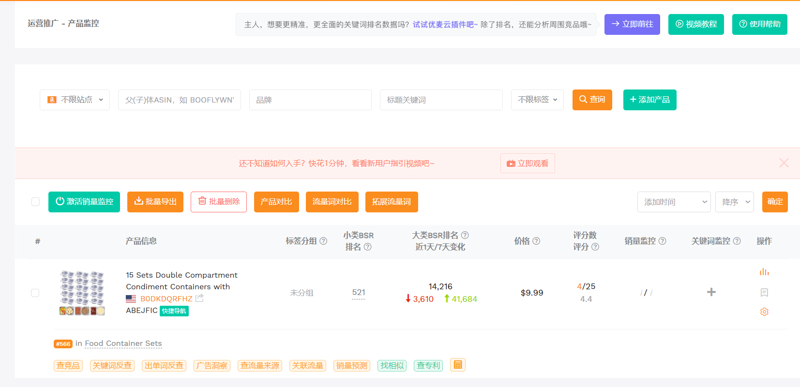Tick the checkbox for the Condiment Containers product
Screen dimensions: 800x387
[35, 293]
